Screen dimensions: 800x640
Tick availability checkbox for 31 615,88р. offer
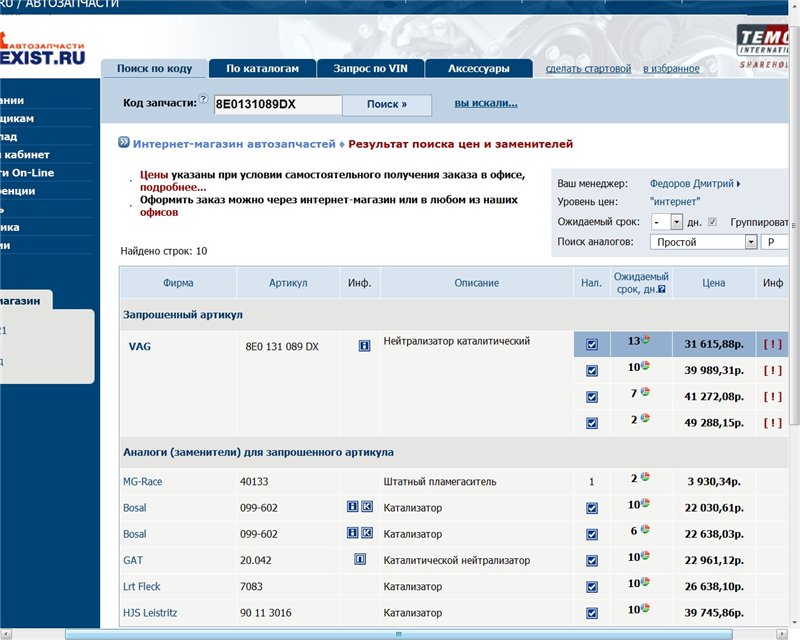(592, 344)
